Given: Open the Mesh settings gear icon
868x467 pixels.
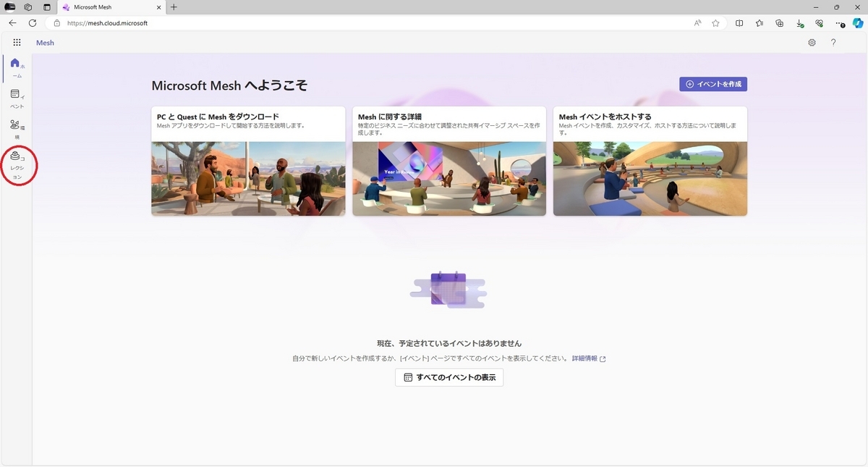Looking at the screenshot, I should (812, 43).
